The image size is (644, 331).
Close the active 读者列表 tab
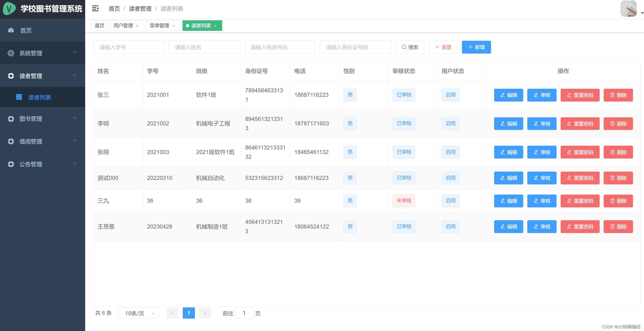point(215,26)
